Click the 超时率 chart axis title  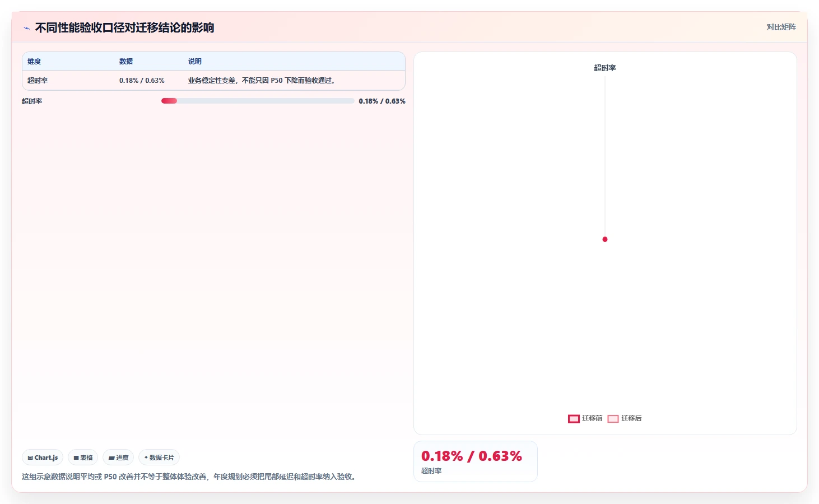(605, 68)
